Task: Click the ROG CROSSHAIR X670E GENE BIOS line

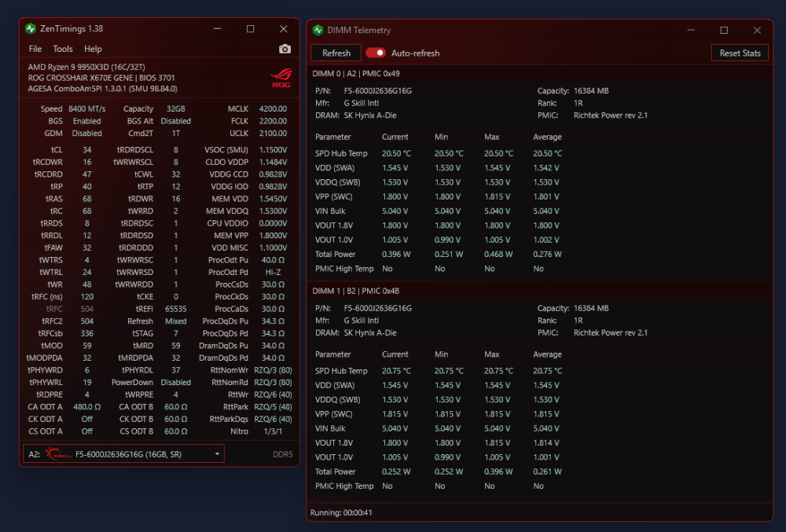Action: (101, 78)
